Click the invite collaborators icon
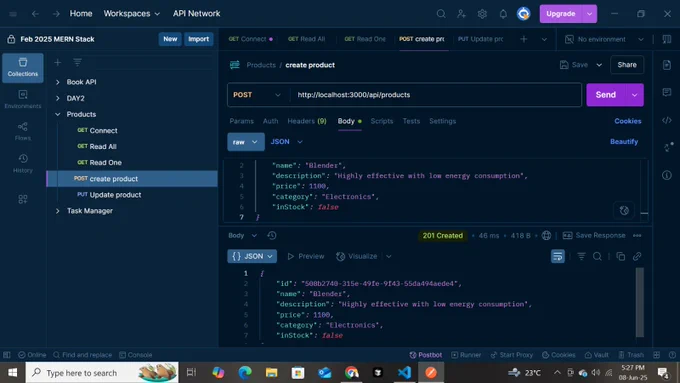This screenshot has height=383, width=680. click(x=461, y=14)
